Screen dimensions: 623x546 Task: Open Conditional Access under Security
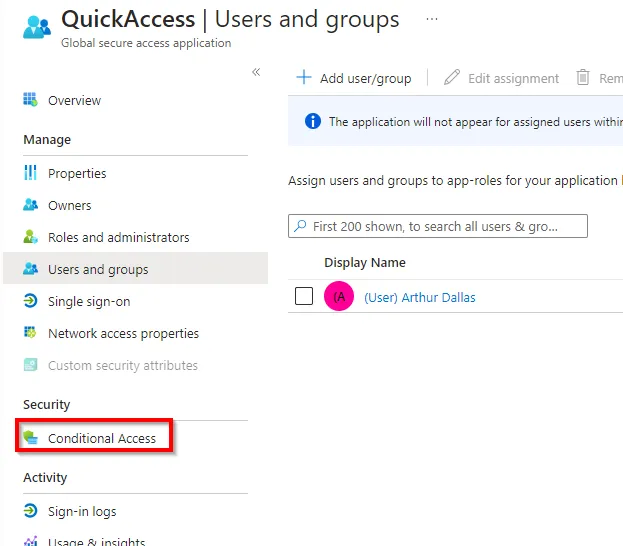click(x=102, y=438)
